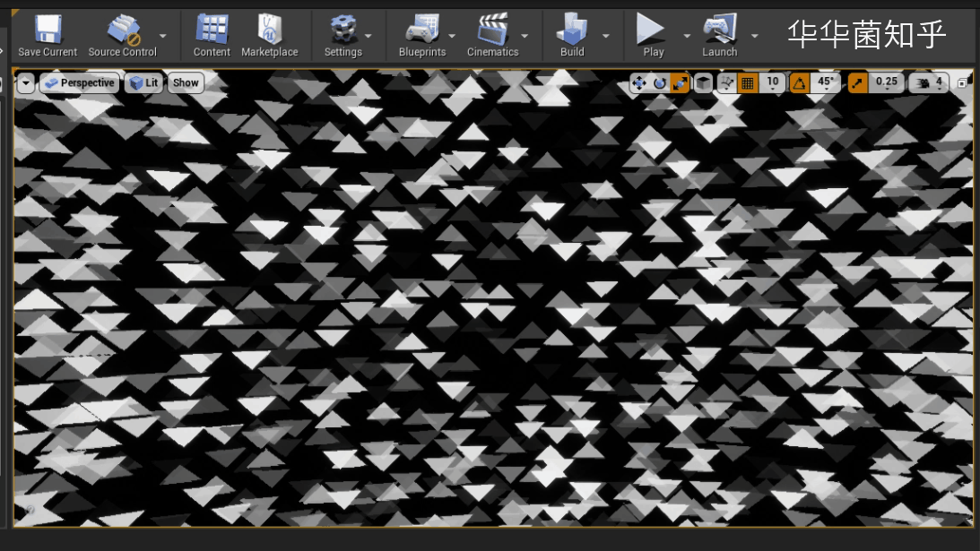Select the rotate gizmo mode

click(659, 82)
